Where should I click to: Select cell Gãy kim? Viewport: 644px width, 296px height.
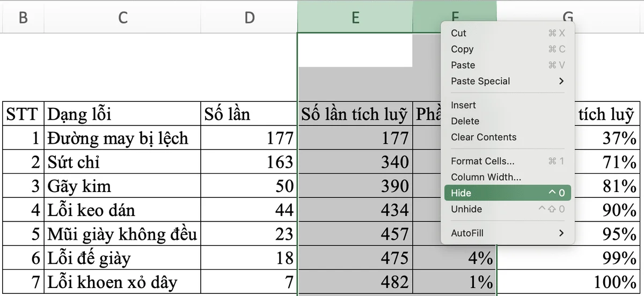pos(122,186)
